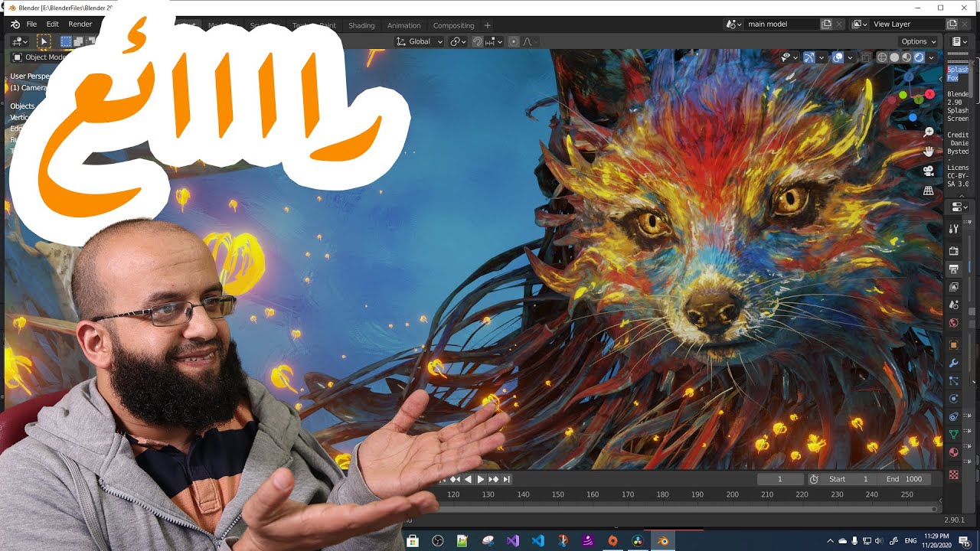Toggle the preview range stopwatch icon

coord(814,479)
